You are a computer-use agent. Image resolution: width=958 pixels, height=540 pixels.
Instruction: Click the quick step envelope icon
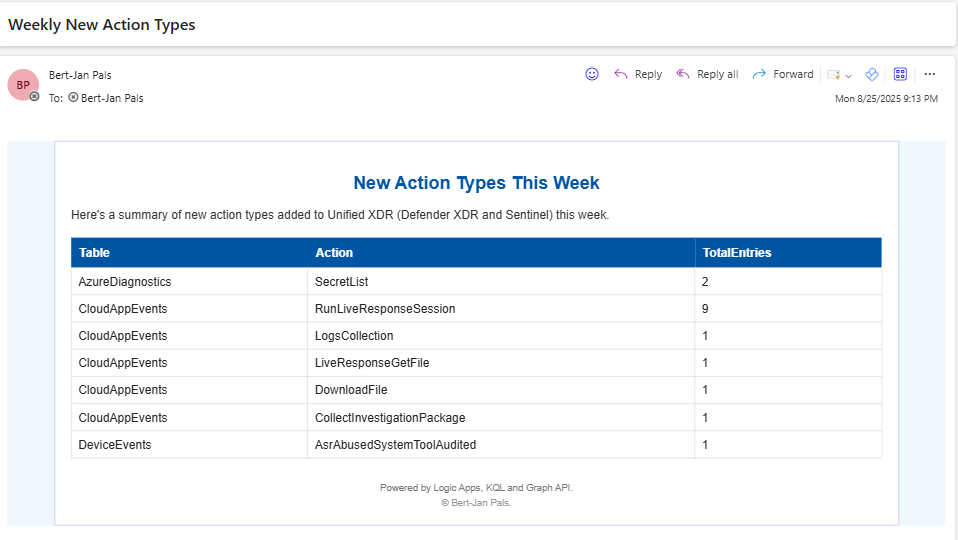833,75
